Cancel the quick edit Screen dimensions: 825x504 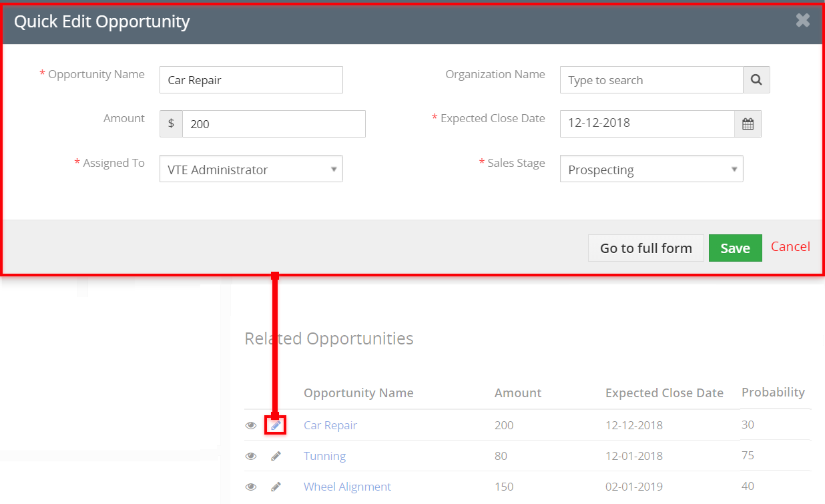[790, 246]
